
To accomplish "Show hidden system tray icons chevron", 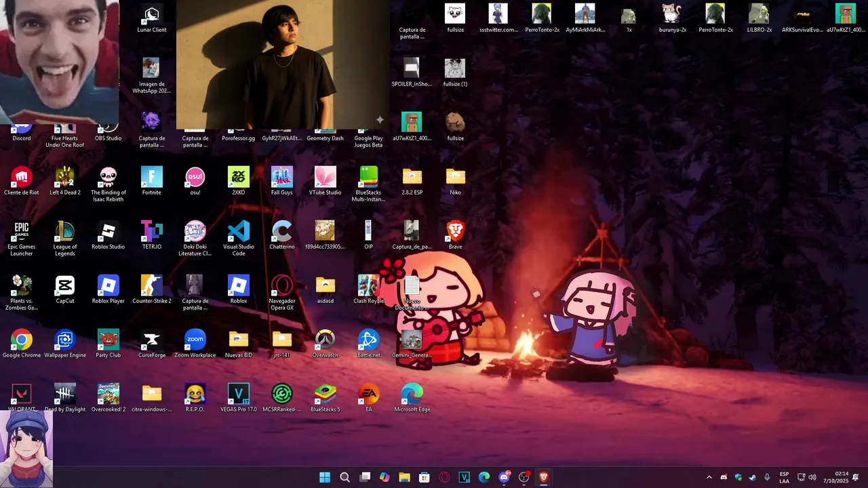I will coord(709,477).
